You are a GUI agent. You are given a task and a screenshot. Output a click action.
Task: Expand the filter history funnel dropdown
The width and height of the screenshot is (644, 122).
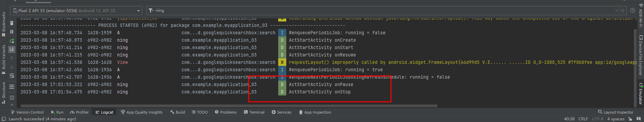pos(151,10)
